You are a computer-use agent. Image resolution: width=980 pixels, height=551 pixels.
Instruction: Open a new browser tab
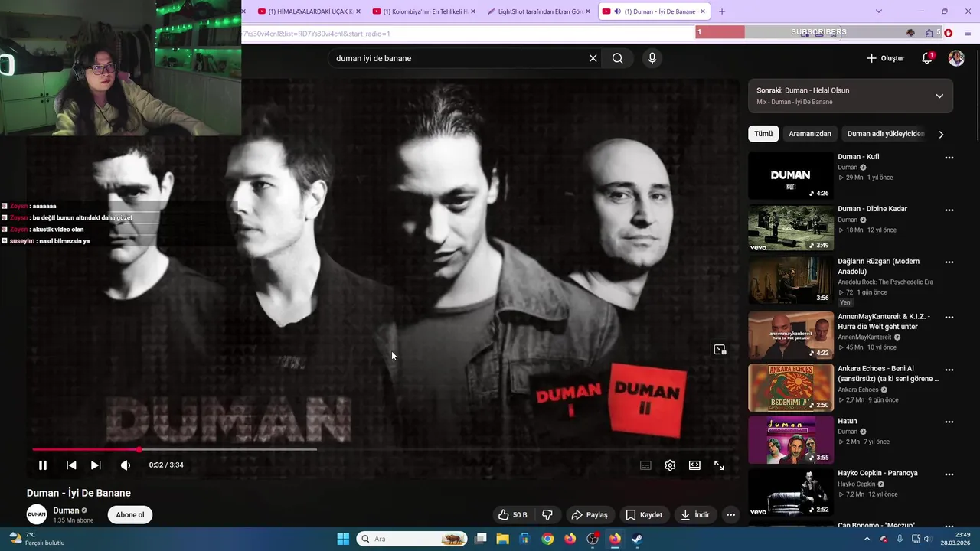(721, 11)
